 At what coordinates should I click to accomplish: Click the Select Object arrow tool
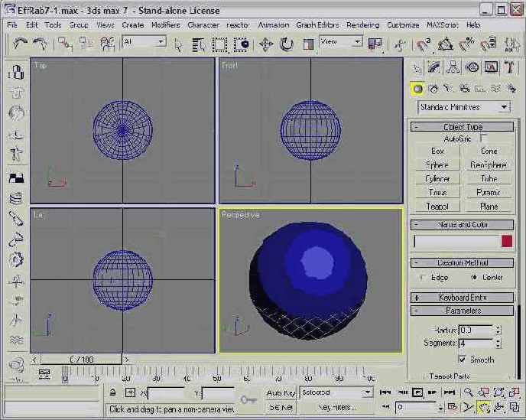coord(178,44)
